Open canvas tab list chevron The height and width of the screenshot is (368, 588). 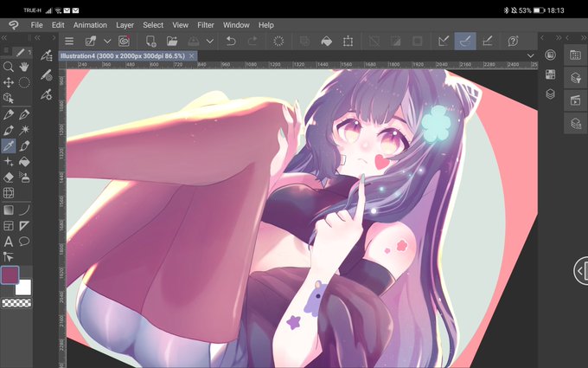pyautogui.click(x=530, y=55)
